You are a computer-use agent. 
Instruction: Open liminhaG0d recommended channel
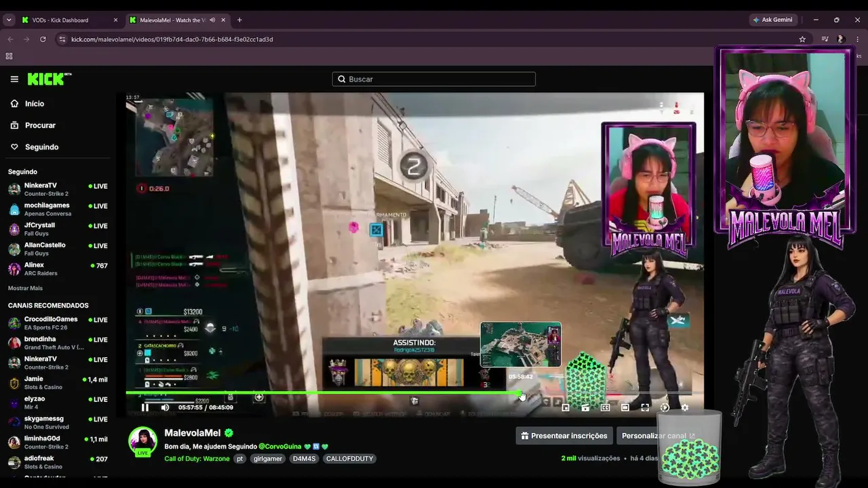click(58, 442)
